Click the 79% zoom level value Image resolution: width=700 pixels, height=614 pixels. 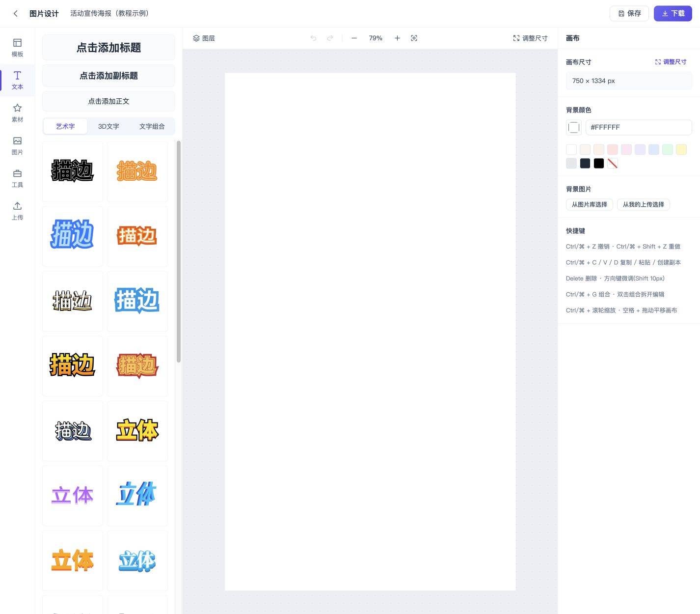[376, 38]
